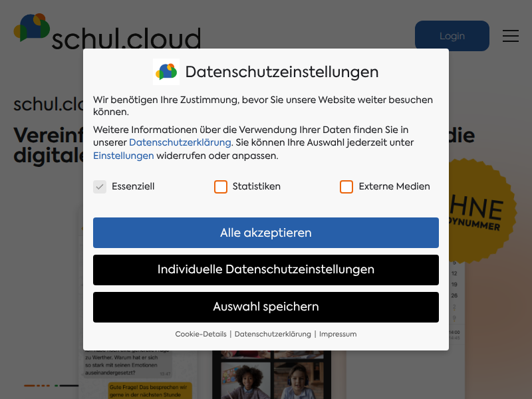Viewport: 532px width, 399px height.
Task: Enable the Statistiken cookie checkbox
Action: [x=220, y=187]
